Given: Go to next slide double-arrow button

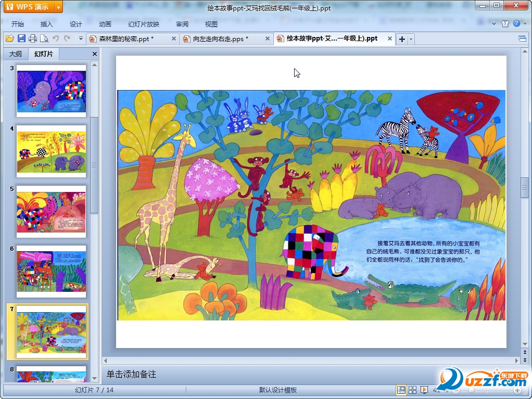Looking at the screenshot, I should click(525, 360).
